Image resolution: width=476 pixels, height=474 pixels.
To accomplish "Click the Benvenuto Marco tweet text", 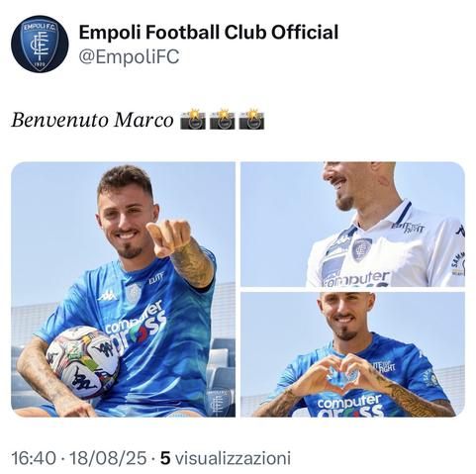I will click(x=92, y=120).
